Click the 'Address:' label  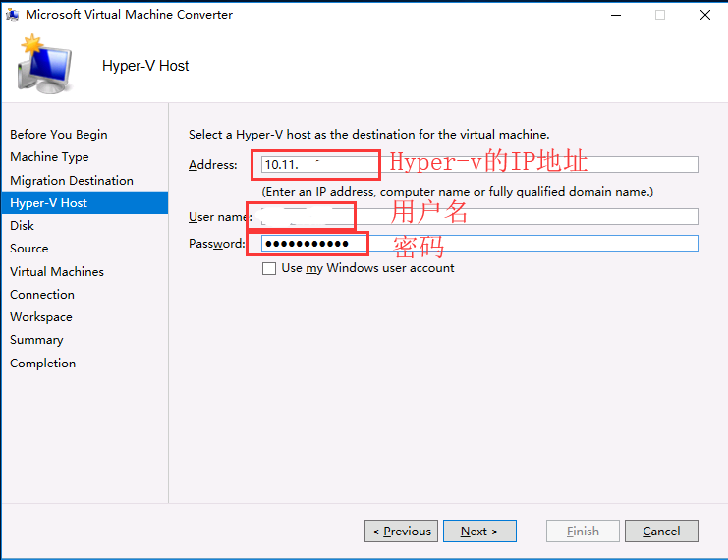[212, 165]
